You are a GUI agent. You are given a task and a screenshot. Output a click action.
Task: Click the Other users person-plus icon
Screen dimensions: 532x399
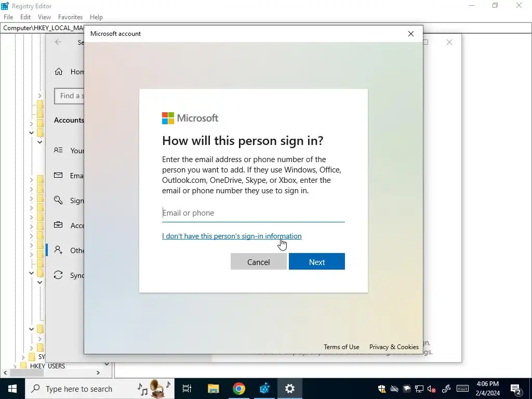(58, 250)
